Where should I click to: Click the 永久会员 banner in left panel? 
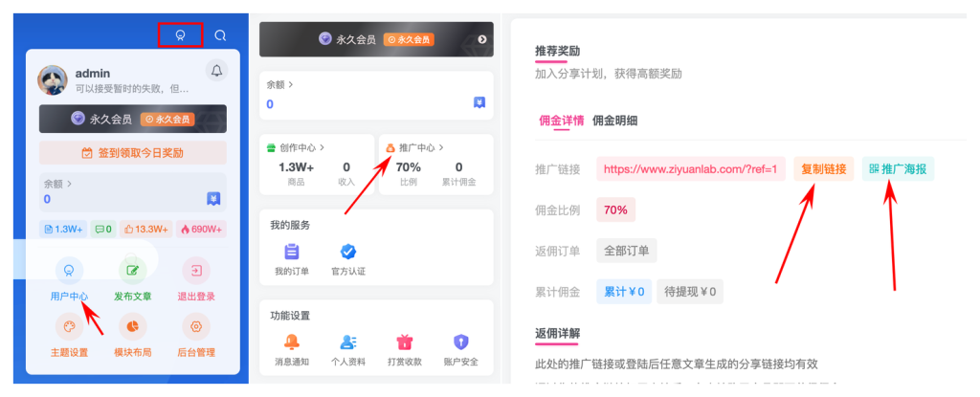pyautogui.click(x=132, y=119)
